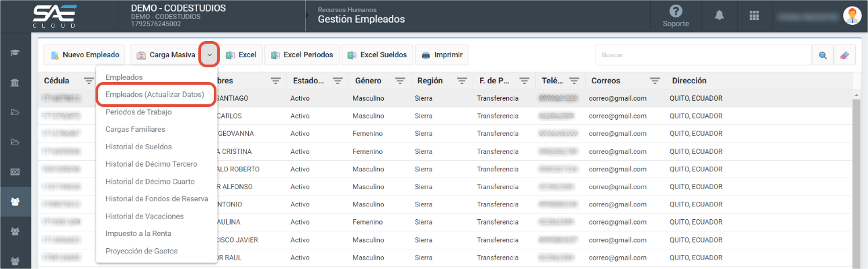Select the AULINA employee row
The width and height of the screenshot is (868, 269).
[446, 222]
